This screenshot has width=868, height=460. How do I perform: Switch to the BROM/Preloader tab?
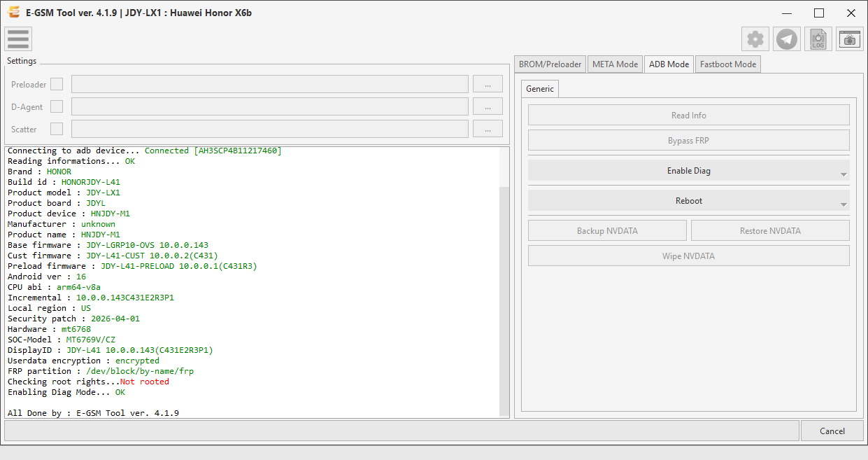click(550, 64)
